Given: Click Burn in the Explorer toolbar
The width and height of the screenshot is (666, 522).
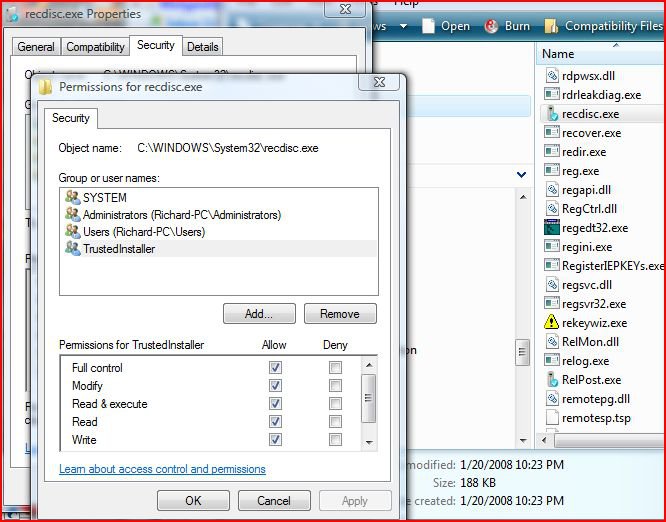Looking at the screenshot, I should 507,26.
